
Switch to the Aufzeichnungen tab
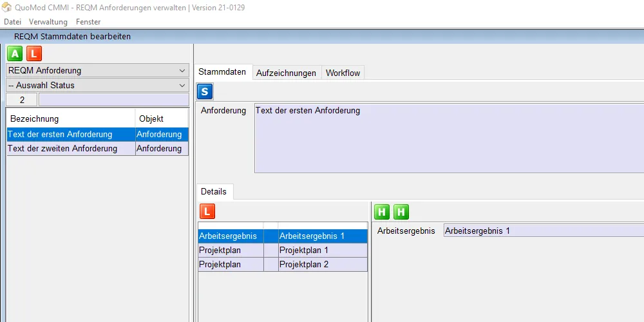click(x=286, y=73)
